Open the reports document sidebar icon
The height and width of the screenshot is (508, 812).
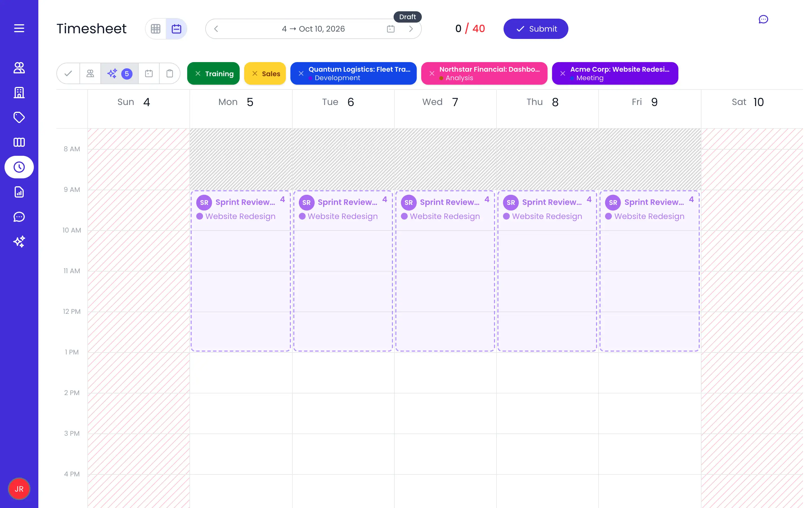tap(19, 192)
